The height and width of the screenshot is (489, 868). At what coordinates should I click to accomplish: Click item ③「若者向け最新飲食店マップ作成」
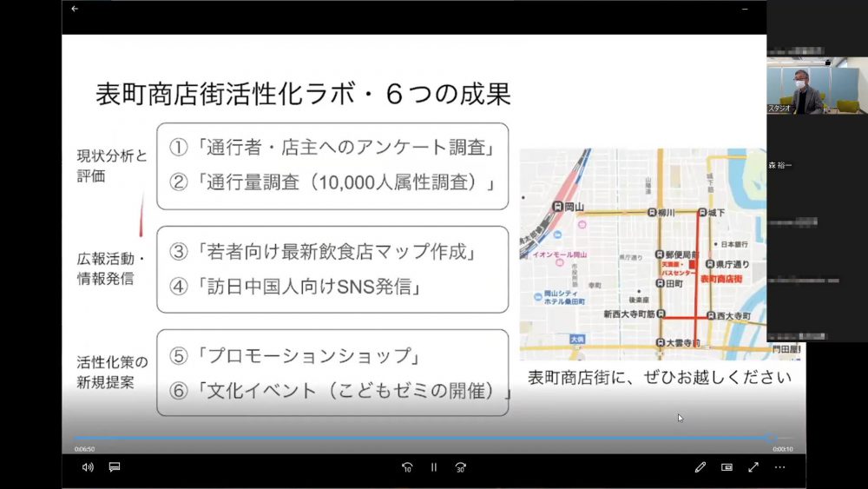323,252
